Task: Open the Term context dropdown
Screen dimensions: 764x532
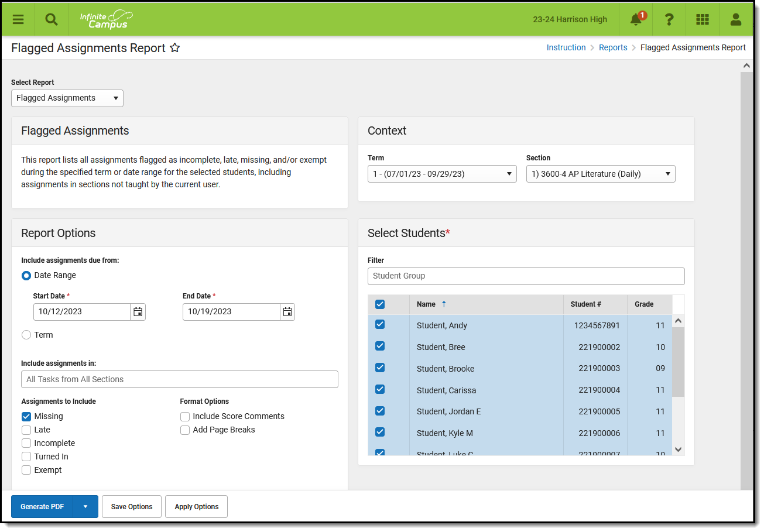Action: 442,174
